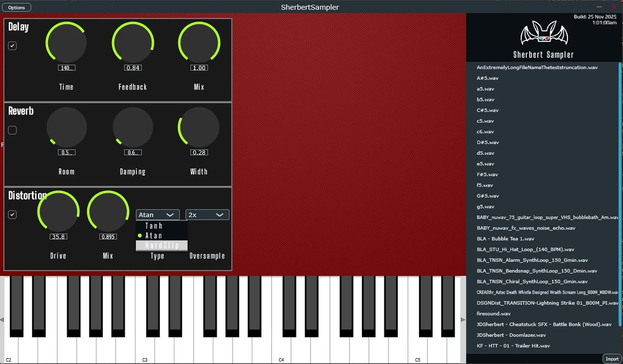This screenshot has width=623, height=364.
Task: Select BLA_TNSN_Chiral_SynthLoop_150_Gmin.wav
Action: pyautogui.click(x=543, y=282)
